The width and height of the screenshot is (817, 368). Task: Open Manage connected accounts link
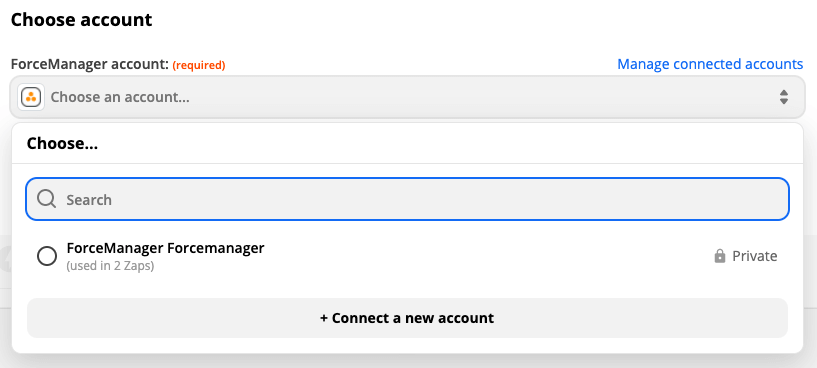point(710,64)
